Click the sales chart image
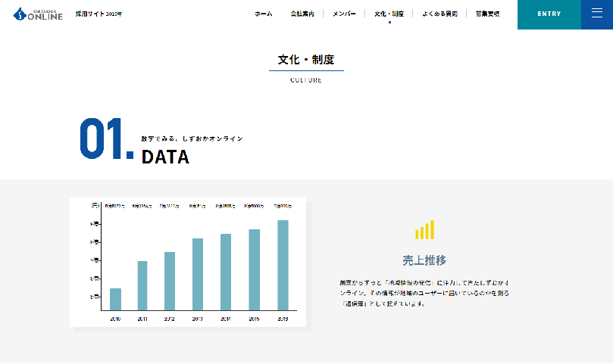The height and width of the screenshot is (364, 613). (189, 262)
